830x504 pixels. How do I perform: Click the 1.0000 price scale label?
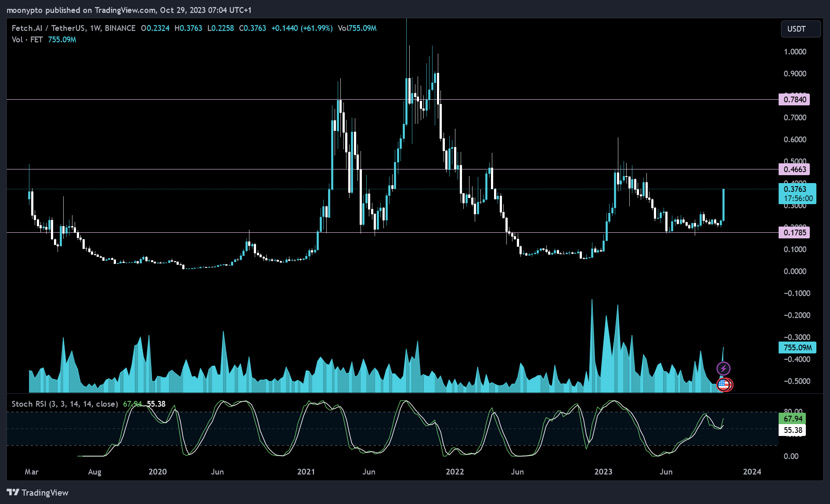point(795,51)
